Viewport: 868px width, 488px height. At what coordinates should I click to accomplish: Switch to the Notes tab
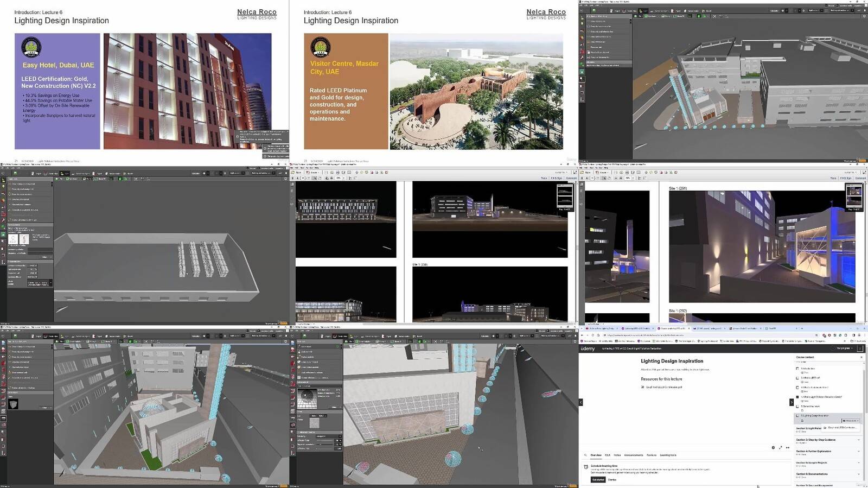click(x=617, y=455)
